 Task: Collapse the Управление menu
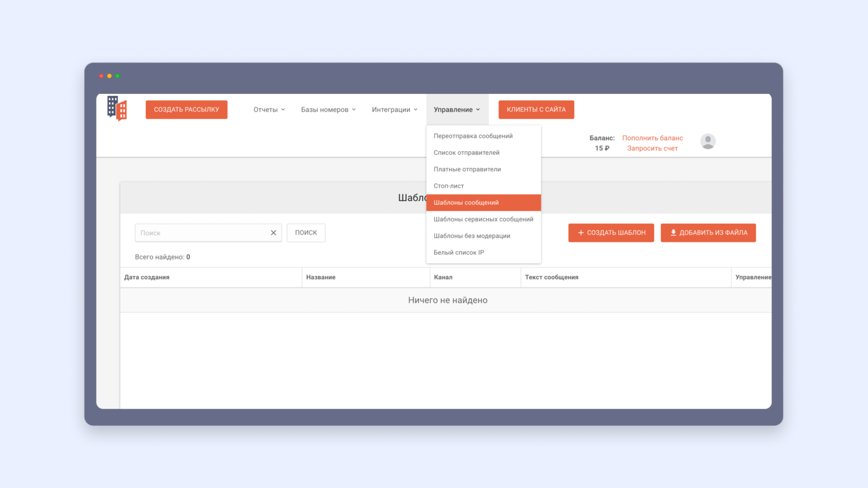click(x=457, y=110)
